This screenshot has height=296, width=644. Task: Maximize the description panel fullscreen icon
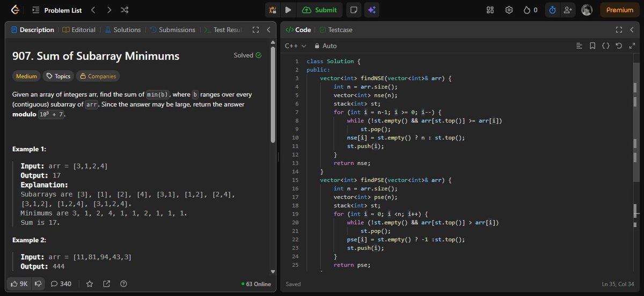pos(255,30)
